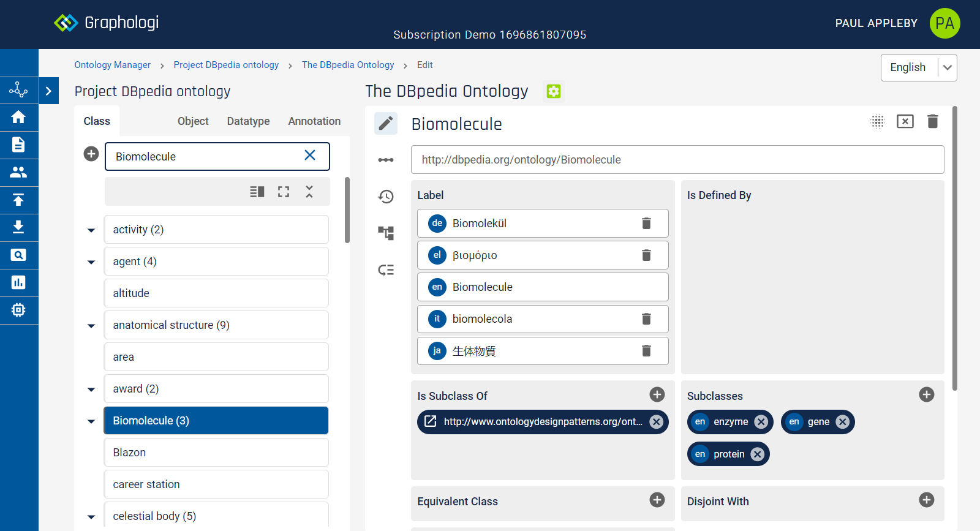Delete the Japanese label 生体物質

(646, 351)
